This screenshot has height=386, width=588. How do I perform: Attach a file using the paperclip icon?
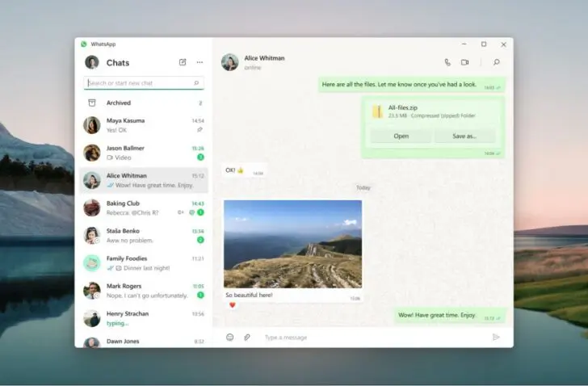(247, 338)
